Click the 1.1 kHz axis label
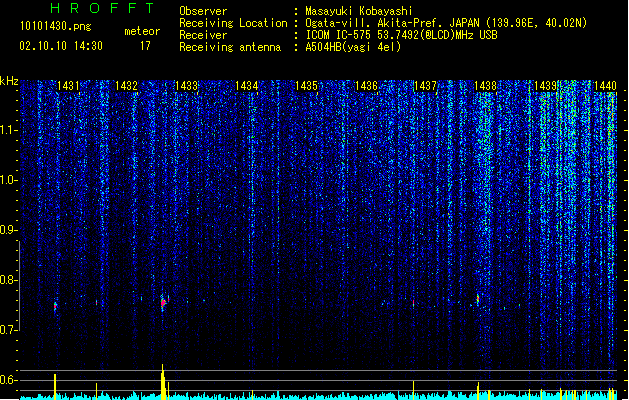The height and width of the screenshot is (400, 629). [x=9, y=130]
